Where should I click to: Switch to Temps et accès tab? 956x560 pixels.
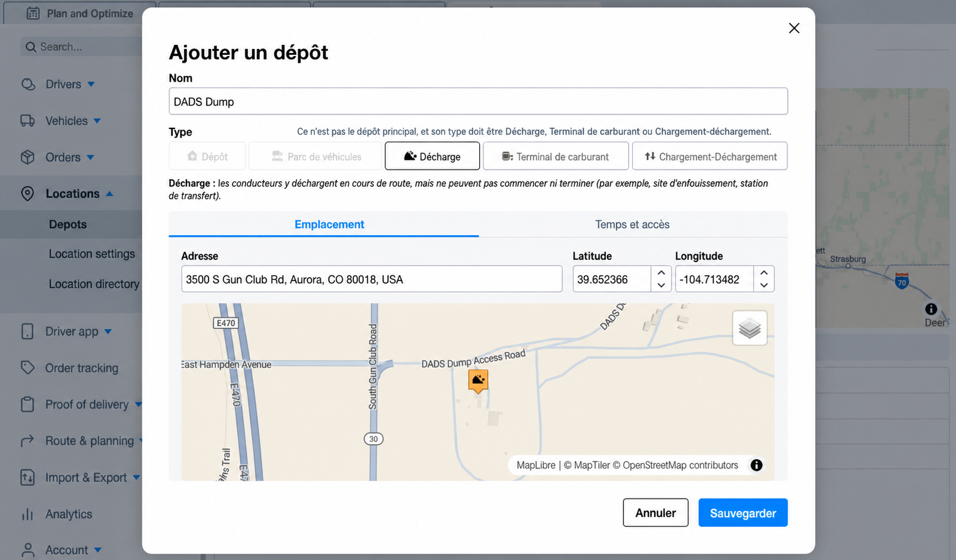pos(633,224)
